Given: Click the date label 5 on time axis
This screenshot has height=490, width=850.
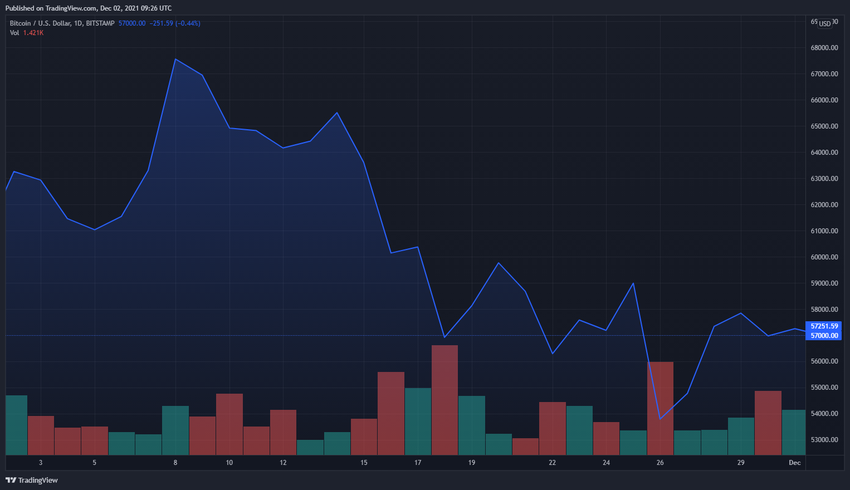Looking at the screenshot, I should (94, 462).
